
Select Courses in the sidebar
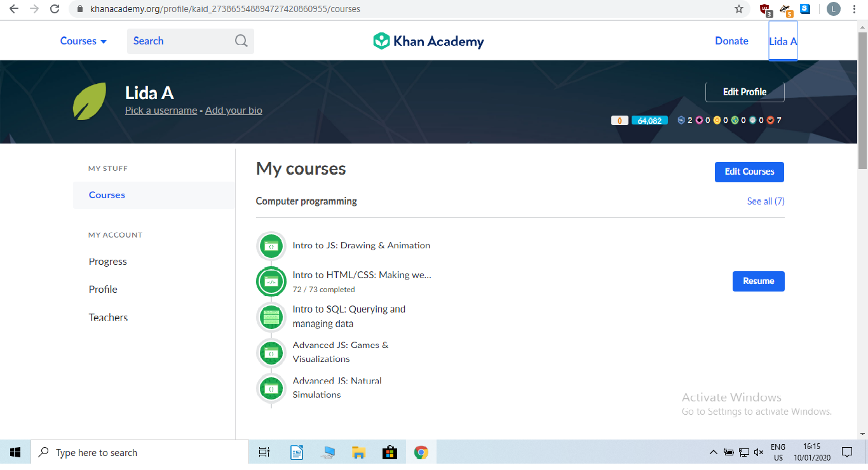click(x=154, y=195)
